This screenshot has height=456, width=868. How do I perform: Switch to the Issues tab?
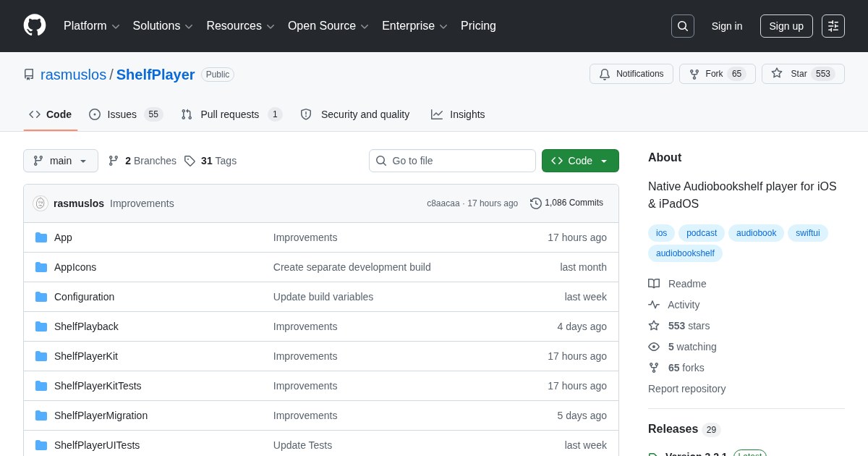pyautogui.click(x=126, y=114)
